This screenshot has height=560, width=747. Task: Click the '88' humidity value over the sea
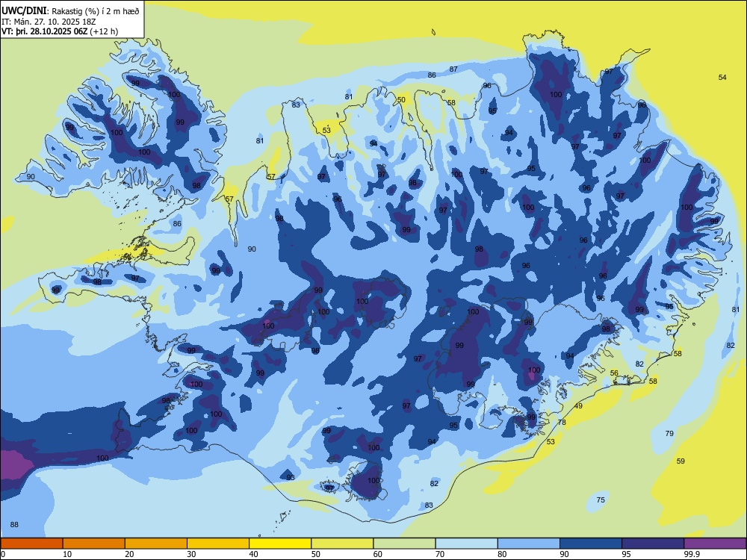[x=14, y=524]
